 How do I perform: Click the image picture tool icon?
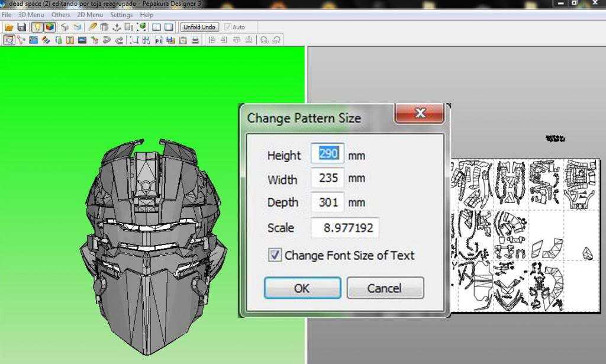[82, 40]
